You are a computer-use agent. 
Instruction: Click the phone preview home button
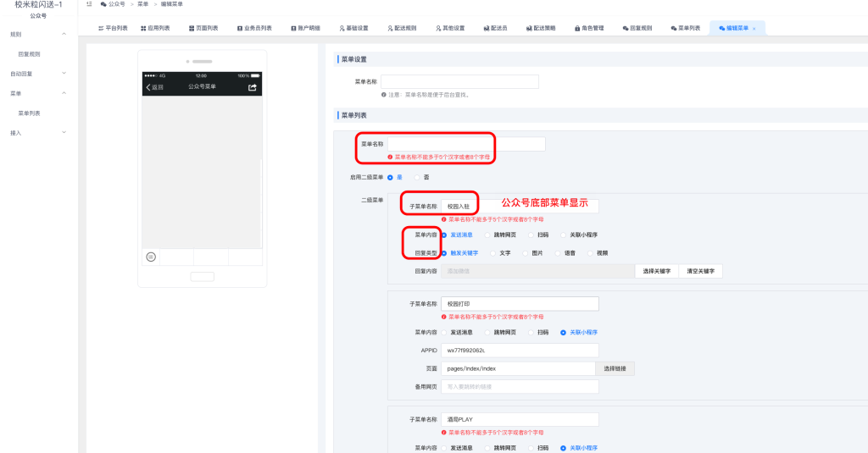[202, 276]
